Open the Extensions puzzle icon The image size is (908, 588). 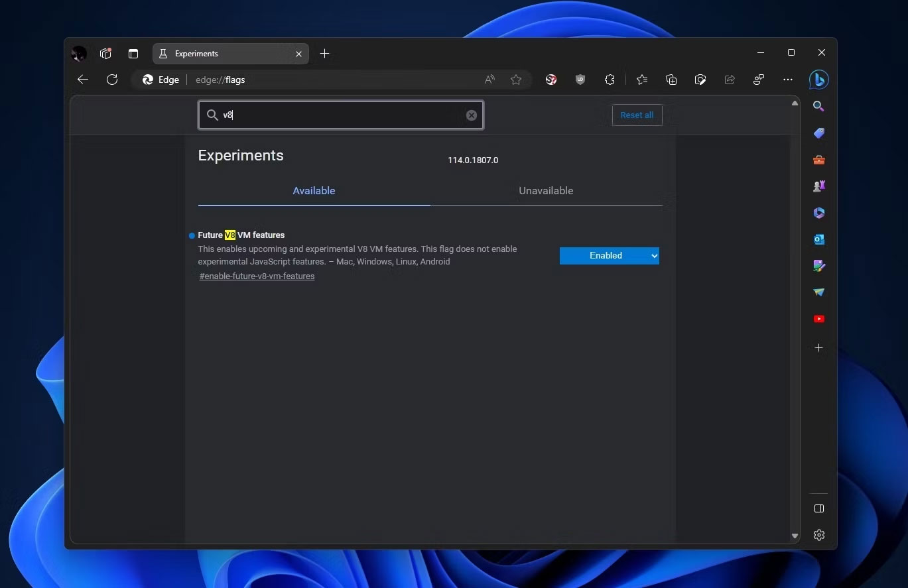click(x=610, y=80)
